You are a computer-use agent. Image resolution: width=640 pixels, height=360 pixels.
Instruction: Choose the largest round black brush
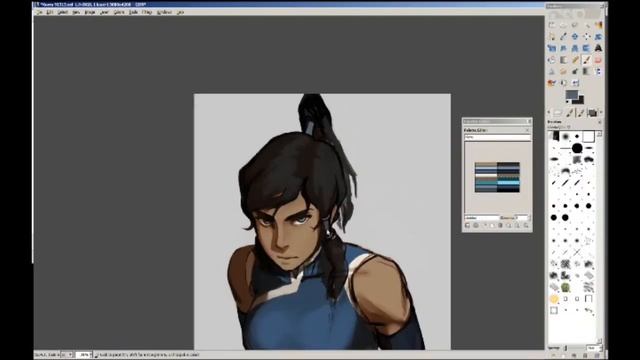tap(577, 148)
